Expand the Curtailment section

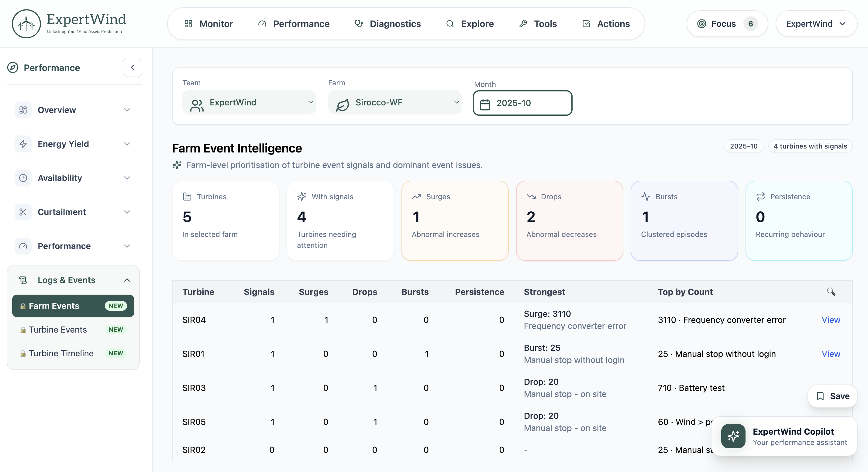pyautogui.click(x=127, y=212)
